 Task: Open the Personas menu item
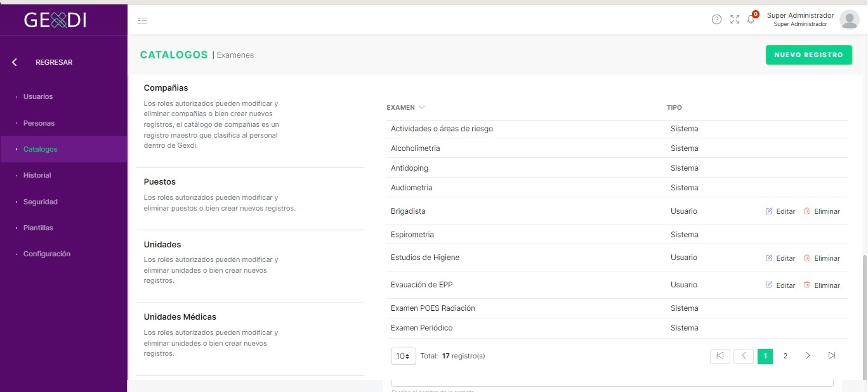pyautogui.click(x=39, y=123)
